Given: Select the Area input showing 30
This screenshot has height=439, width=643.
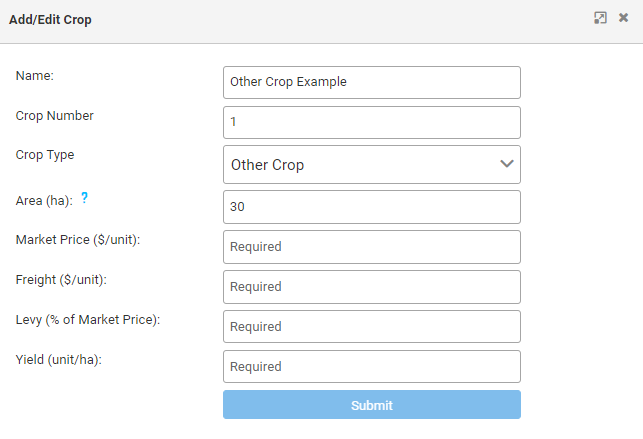Looking at the screenshot, I should tap(372, 207).
